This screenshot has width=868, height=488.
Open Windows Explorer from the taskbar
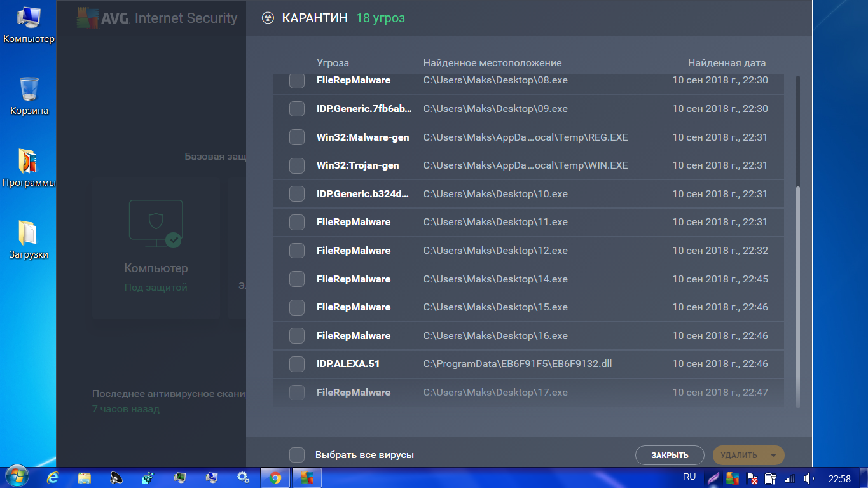point(85,477)
